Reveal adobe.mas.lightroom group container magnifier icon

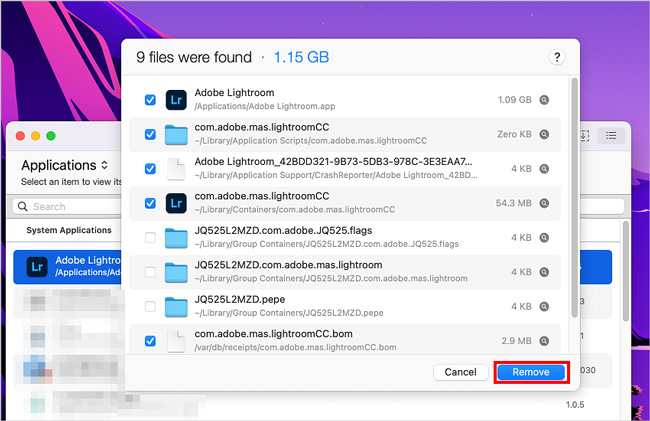pyautogui.click(x=544, y=272)
